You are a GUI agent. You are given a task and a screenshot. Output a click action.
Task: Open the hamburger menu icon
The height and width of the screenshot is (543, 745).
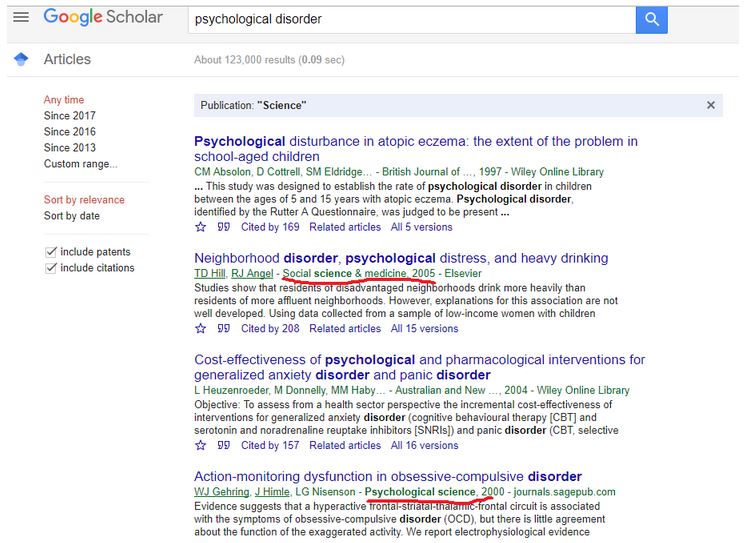pyautogui.click(x=21, y=18)
